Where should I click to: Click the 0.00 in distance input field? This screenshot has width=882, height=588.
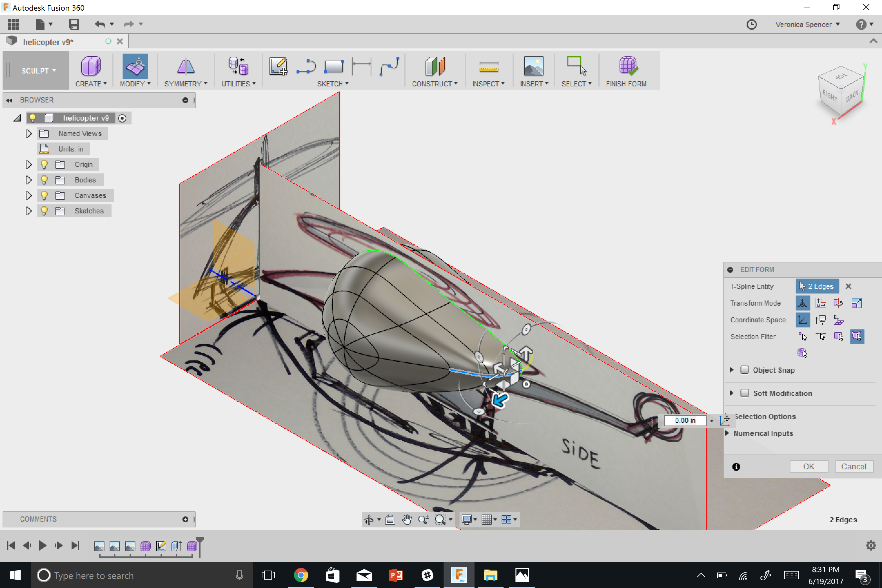(684, 420)
